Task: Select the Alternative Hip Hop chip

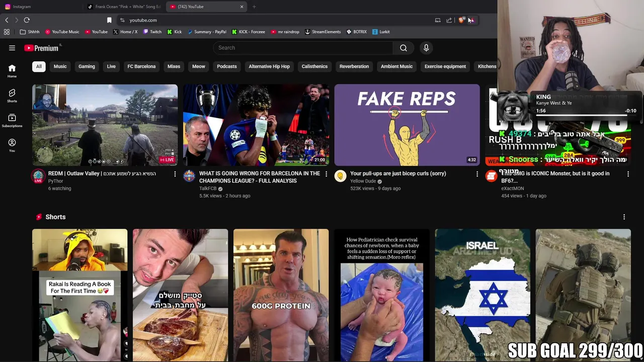Action: click(269, 66)
